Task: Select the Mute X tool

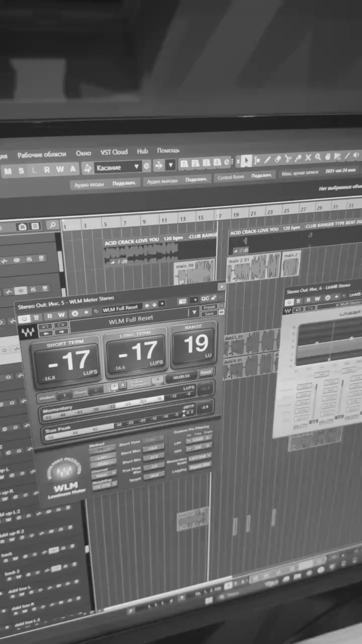Action: (308, 157)
